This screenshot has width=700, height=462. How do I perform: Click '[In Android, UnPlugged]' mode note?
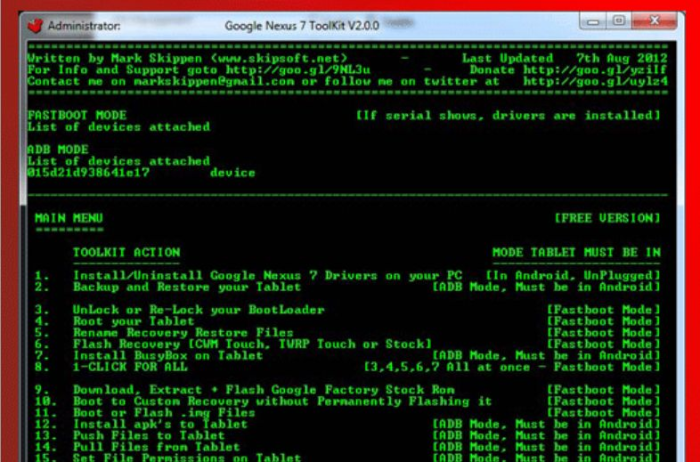573,275
